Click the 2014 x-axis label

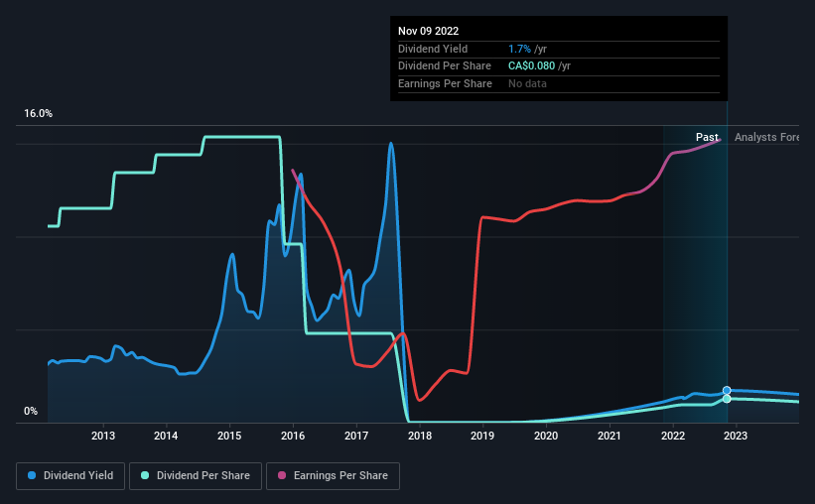coord(166,436)
